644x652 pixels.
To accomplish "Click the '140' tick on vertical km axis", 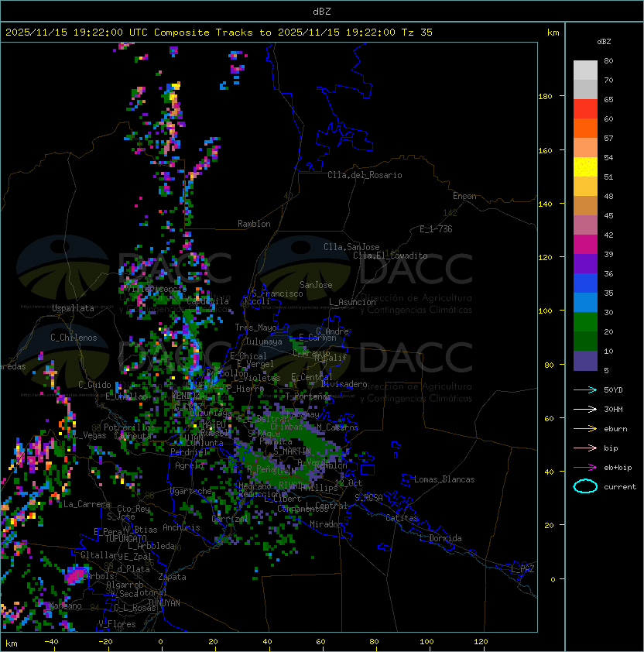I will click(545, 204).
